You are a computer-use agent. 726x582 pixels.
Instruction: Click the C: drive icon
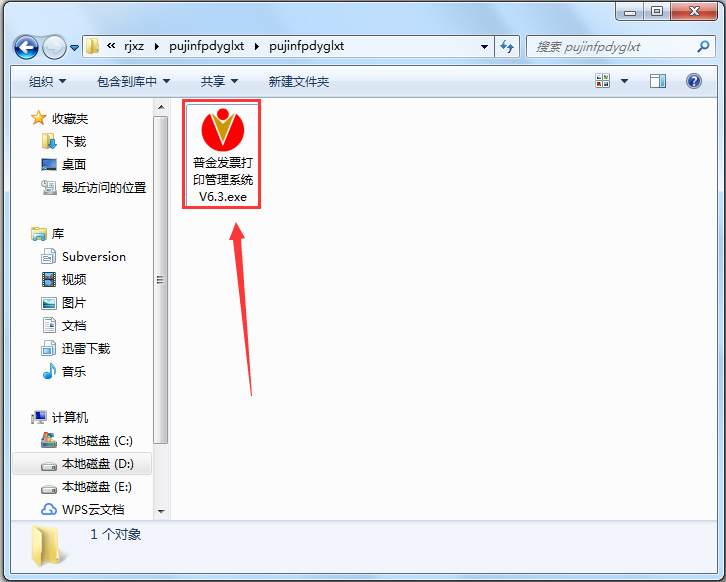point(49,440)
